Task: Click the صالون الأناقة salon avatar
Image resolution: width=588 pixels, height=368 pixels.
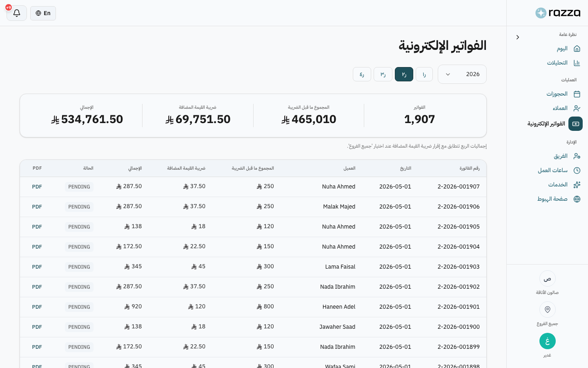Action: [548, 278]
